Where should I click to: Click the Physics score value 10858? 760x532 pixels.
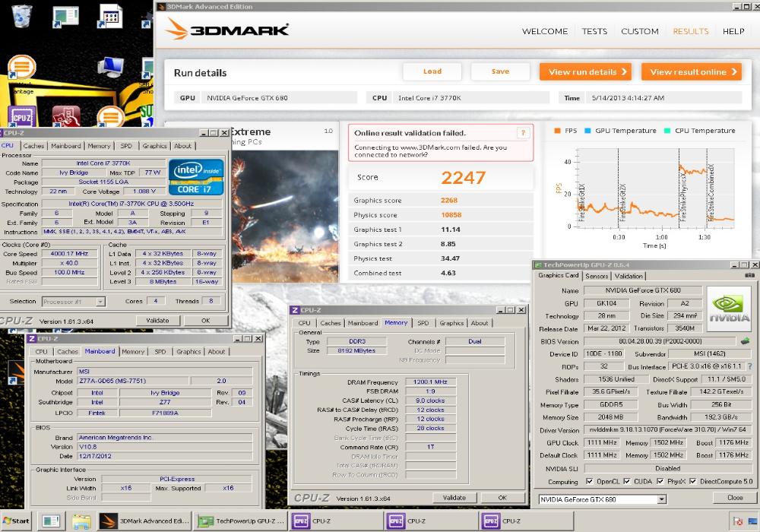tap(451, 214)
